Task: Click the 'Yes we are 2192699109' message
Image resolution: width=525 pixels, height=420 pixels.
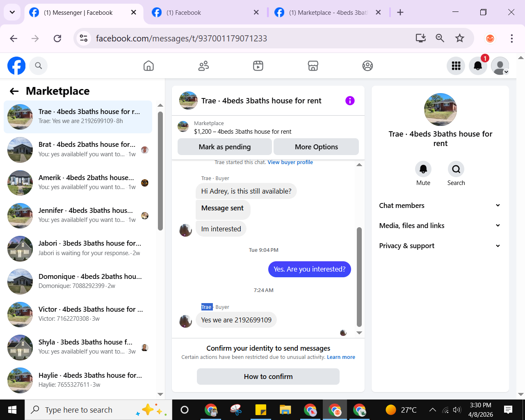Action: (x=236, y=320)
